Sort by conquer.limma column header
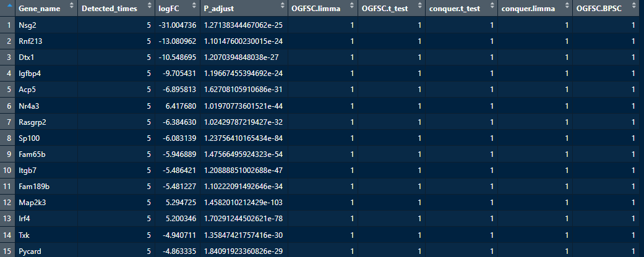Screen dimensions: 644x257 tap(535, 8)
